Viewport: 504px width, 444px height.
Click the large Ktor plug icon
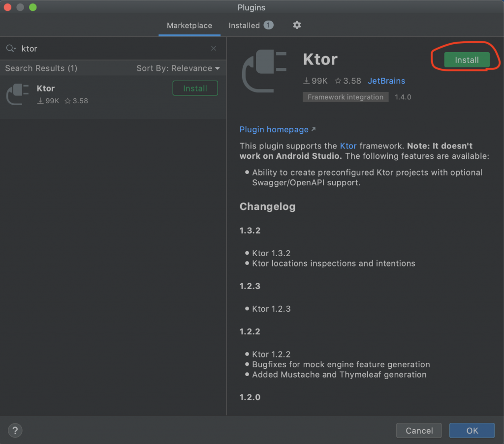(264, 71)
